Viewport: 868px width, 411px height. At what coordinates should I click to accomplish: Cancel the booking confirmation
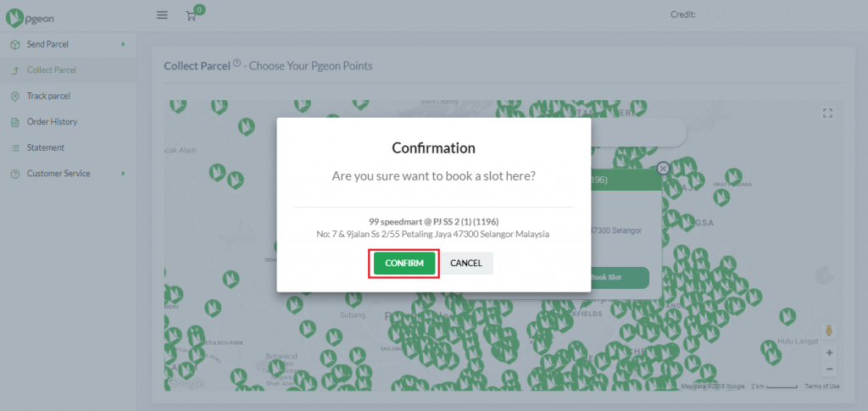(466, 264)
